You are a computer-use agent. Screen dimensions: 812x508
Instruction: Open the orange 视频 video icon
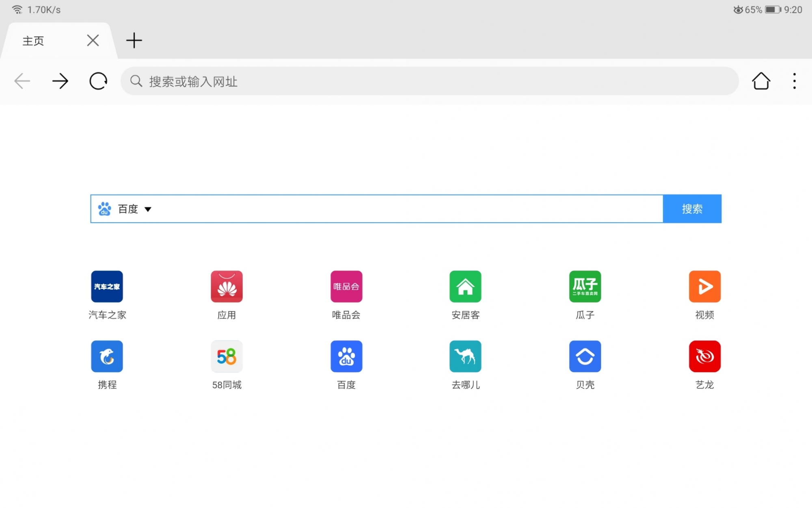(705, 287)
